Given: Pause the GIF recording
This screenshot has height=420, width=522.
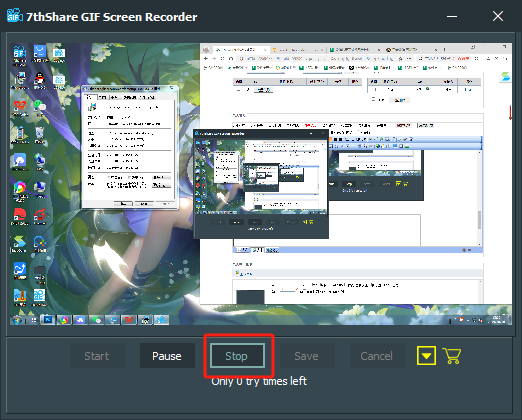Looking at the screenshot, I should 167,356.
